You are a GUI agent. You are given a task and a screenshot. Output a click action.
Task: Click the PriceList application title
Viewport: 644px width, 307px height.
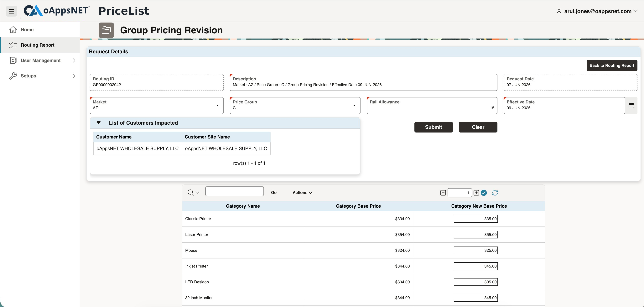(124, 11)
